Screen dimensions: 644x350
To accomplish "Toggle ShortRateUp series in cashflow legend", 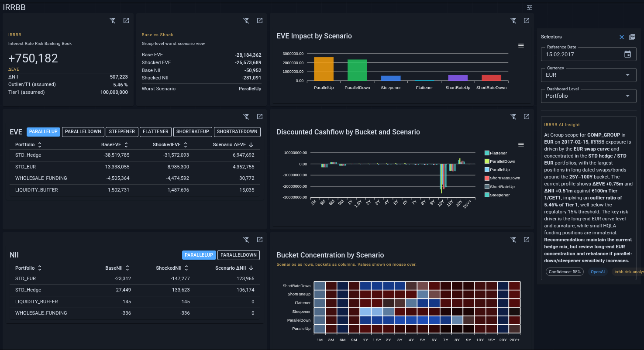I will 499,187.
